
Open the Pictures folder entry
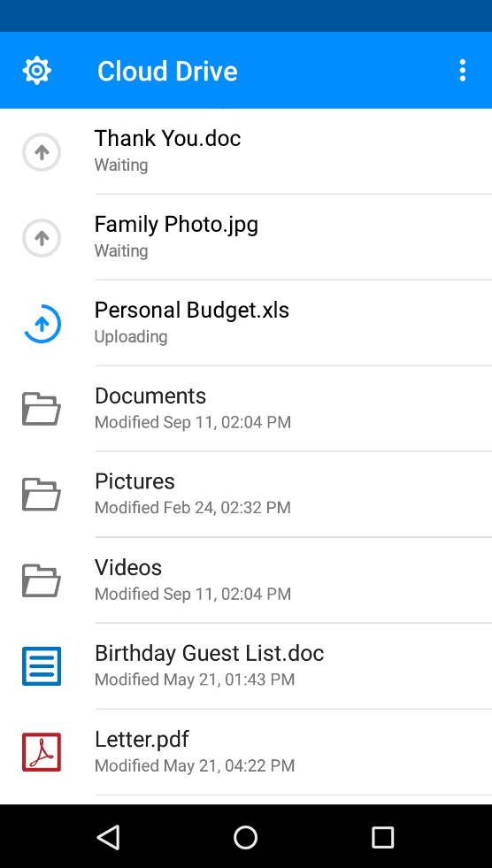[246, 495]
